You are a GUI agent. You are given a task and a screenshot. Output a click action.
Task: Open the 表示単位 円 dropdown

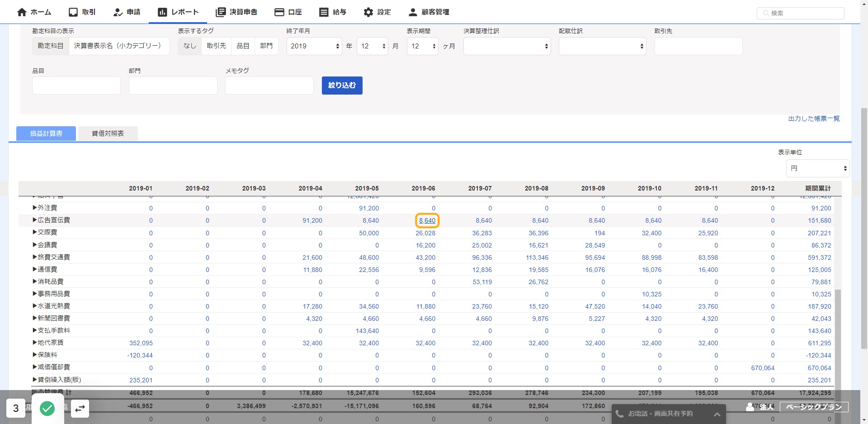click(x=818, y=168)
